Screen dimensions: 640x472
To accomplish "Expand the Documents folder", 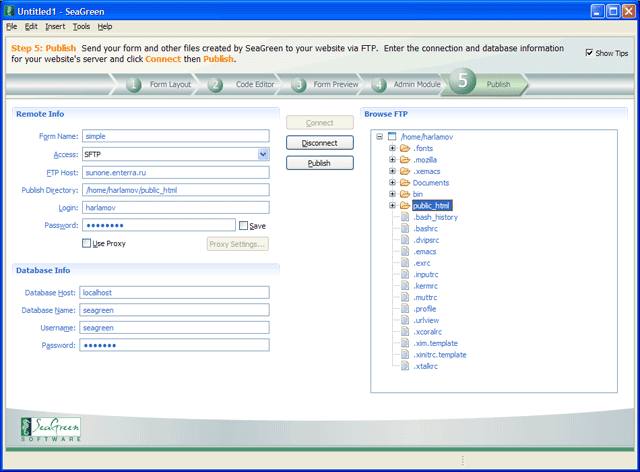I will 392,183.
